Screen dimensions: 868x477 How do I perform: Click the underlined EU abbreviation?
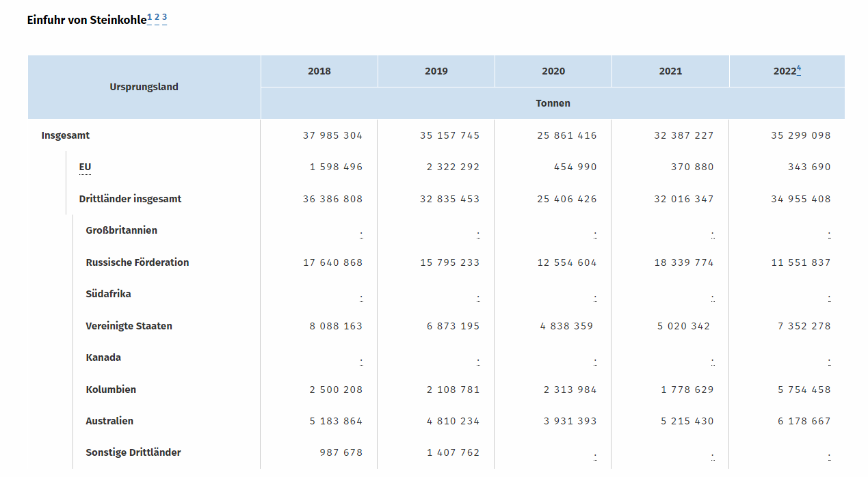click(85, 167)
